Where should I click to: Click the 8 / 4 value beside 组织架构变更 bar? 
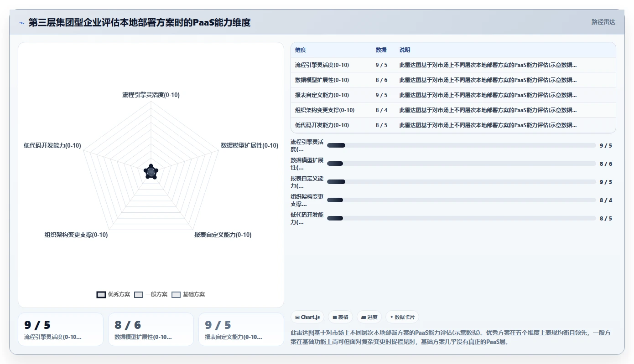606,200
